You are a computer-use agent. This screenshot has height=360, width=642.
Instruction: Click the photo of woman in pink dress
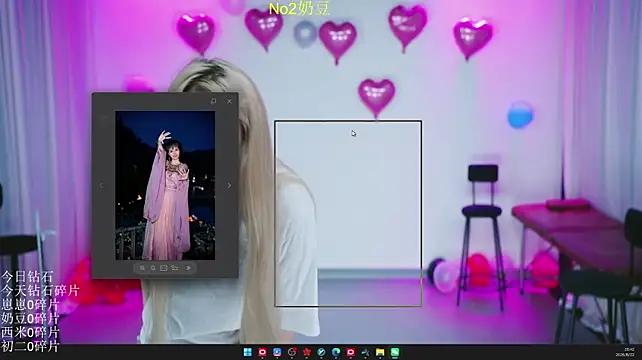click(165, 185)
